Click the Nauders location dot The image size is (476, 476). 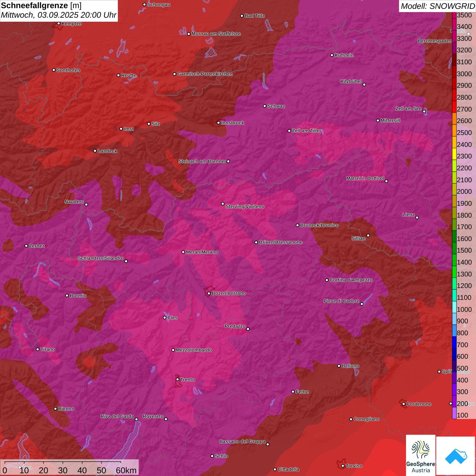pyautogui.click(x=86, y=204)
